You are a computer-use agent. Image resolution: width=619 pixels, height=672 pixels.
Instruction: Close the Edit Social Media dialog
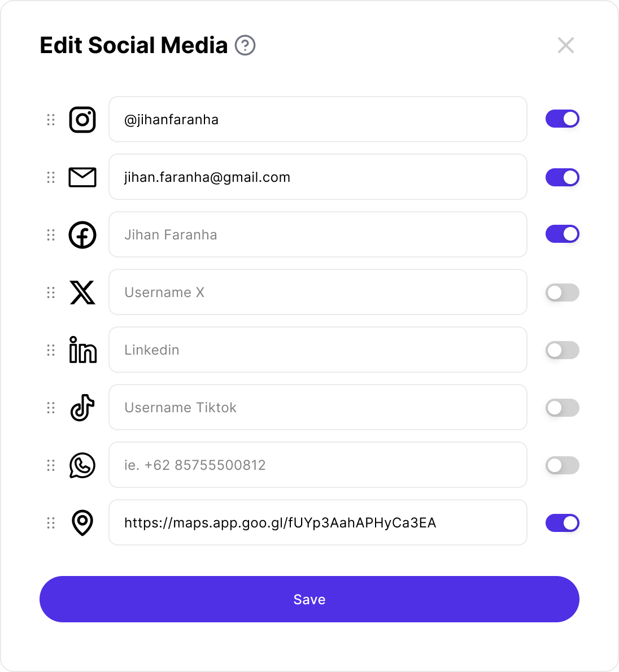point(565,45)
